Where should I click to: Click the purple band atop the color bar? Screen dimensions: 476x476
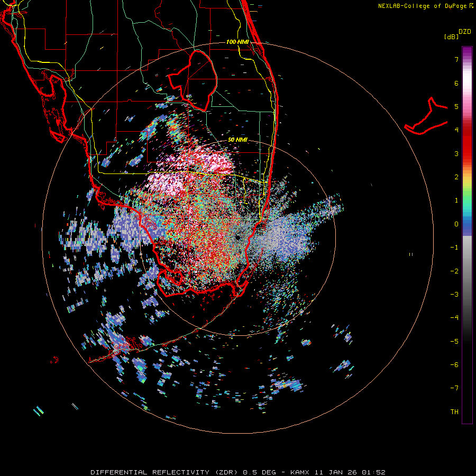point(467,52)
